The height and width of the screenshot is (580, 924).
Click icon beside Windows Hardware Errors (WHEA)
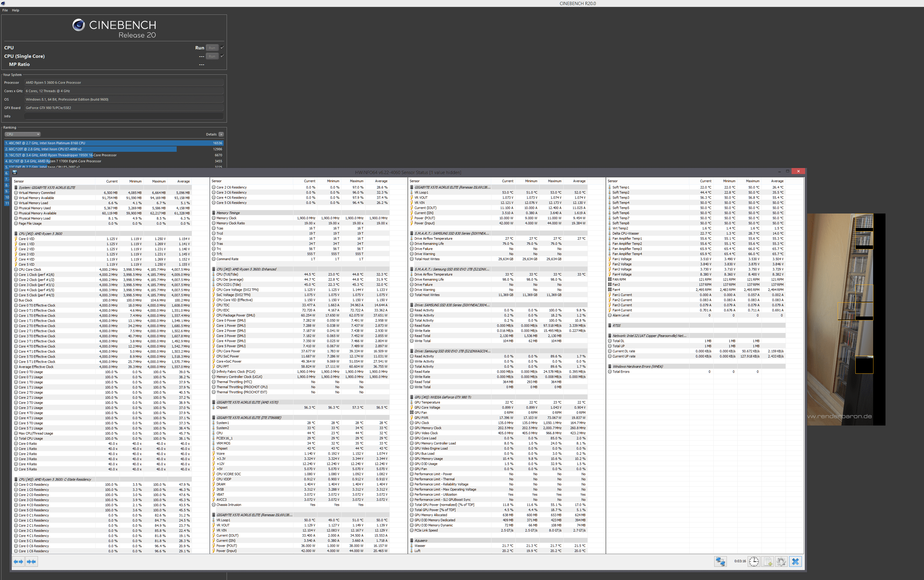(x=609, y=366)
